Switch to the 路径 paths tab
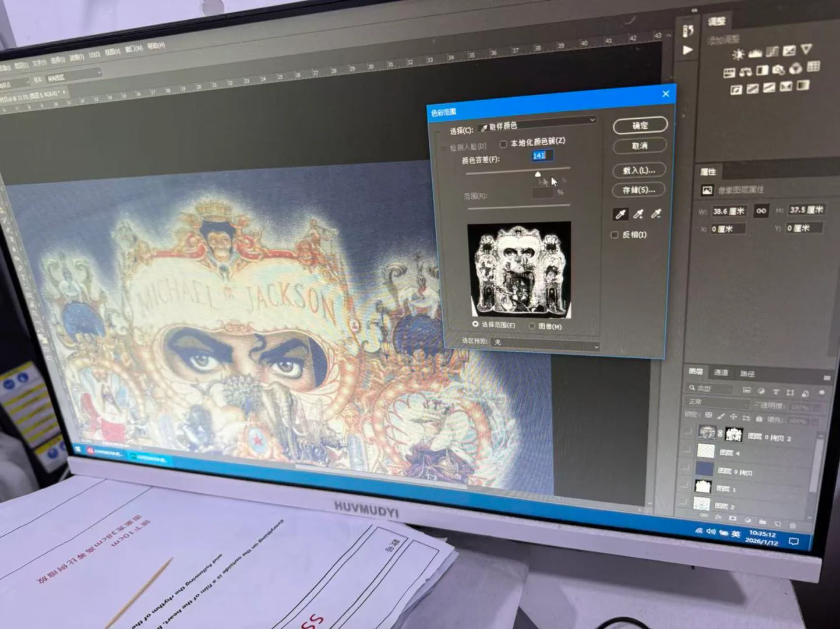This screenshot has width=840, height=629. click(747, 374)
